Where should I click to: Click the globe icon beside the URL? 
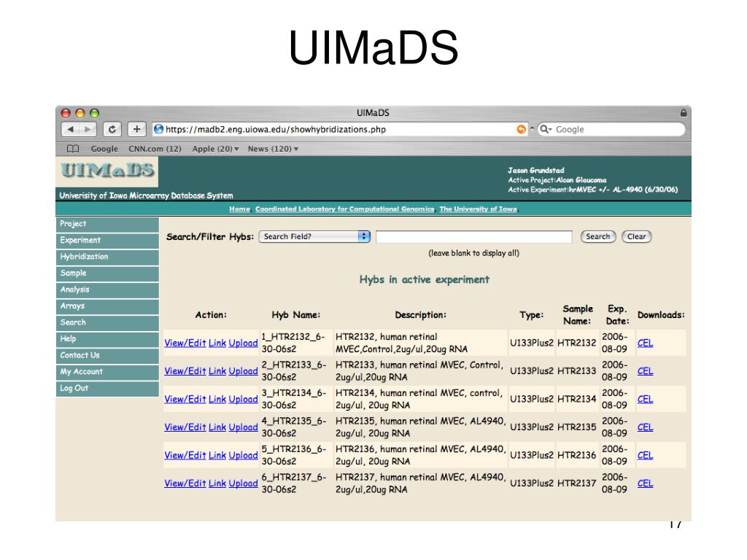coord(158,129)
